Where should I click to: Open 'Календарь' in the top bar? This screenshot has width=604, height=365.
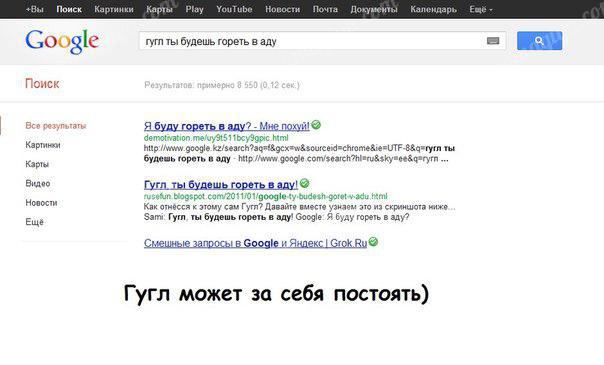433,9
